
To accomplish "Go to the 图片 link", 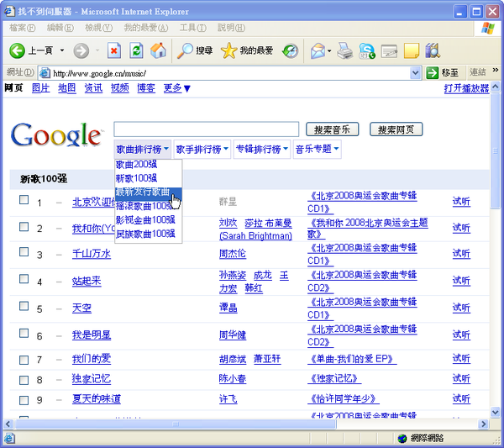I will click(41, 88).
